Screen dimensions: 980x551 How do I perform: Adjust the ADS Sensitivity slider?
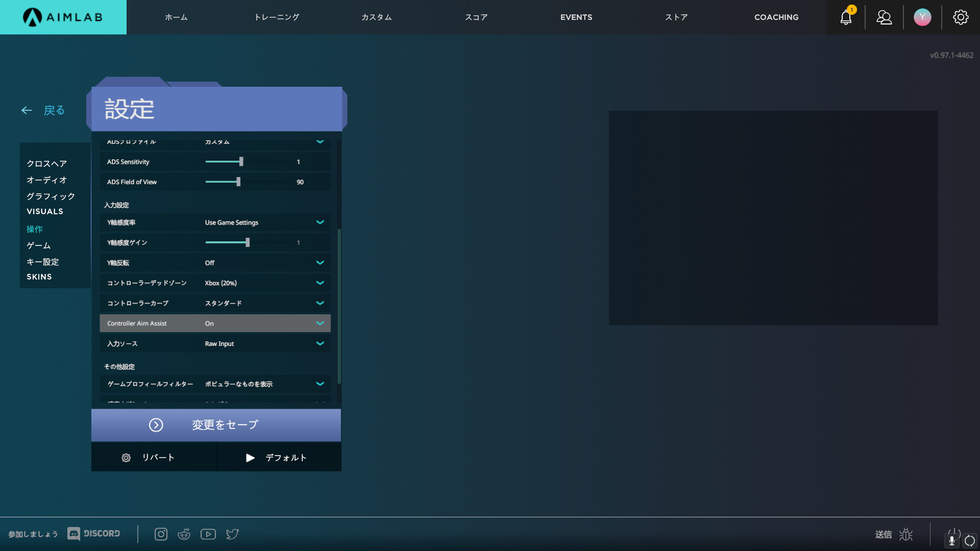241,162
